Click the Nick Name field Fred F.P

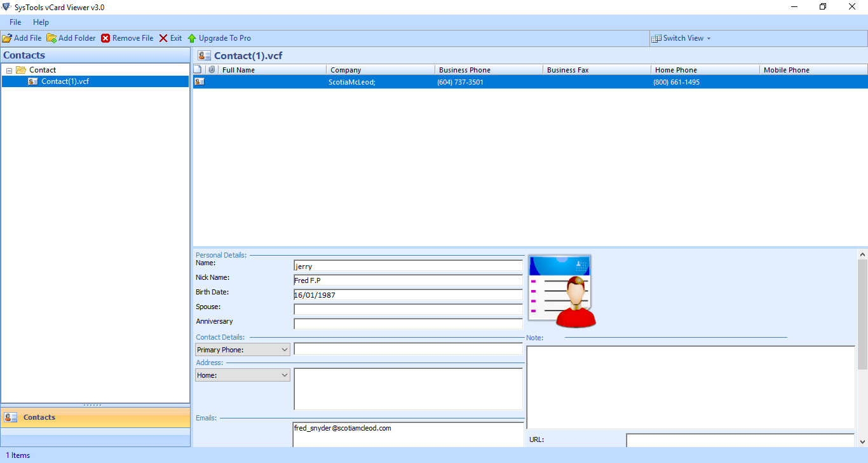[x=408, y=280]
